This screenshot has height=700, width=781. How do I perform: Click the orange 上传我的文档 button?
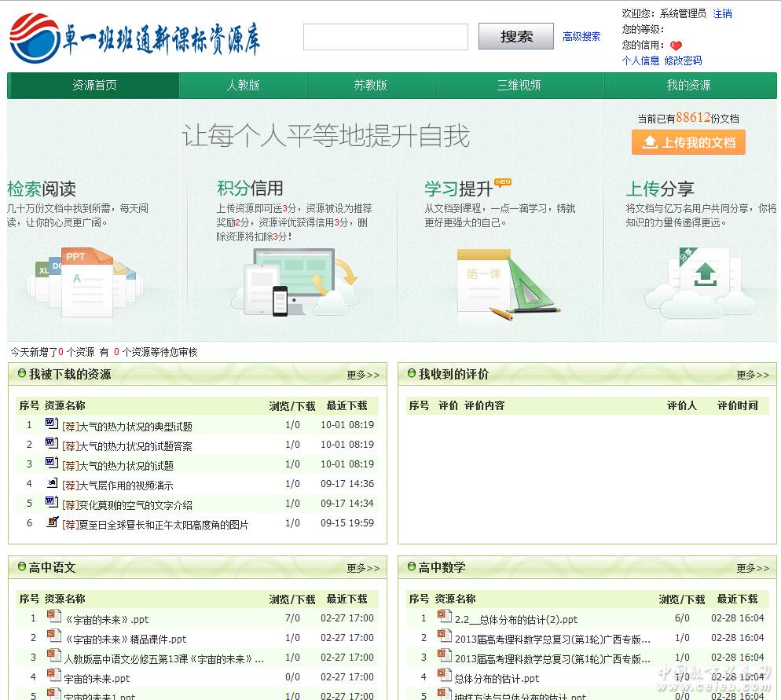point(688,142)
